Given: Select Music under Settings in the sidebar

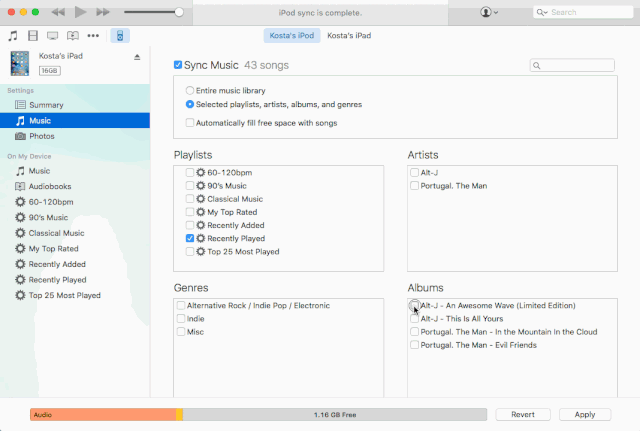Looking at the screenshot, I should 75,120.
